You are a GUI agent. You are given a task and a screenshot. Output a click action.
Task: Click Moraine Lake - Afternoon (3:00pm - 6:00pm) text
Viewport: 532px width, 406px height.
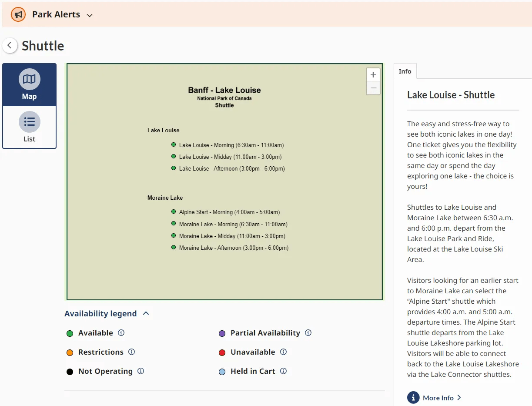[234, 248]
